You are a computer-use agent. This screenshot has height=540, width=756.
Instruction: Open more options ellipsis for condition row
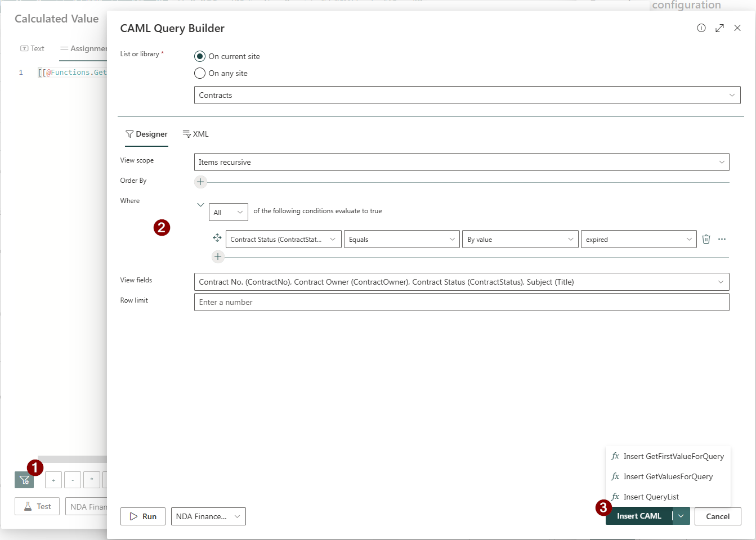pyautogui.click(x=722, y=239)
